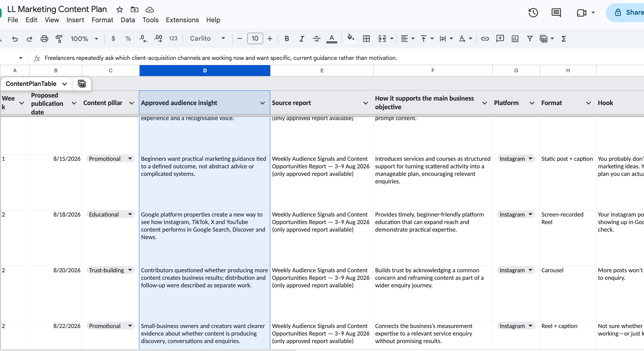This screenshot has height=351, width=644.
Task: Open the Format menu
Action: click(x=102, y=20)
